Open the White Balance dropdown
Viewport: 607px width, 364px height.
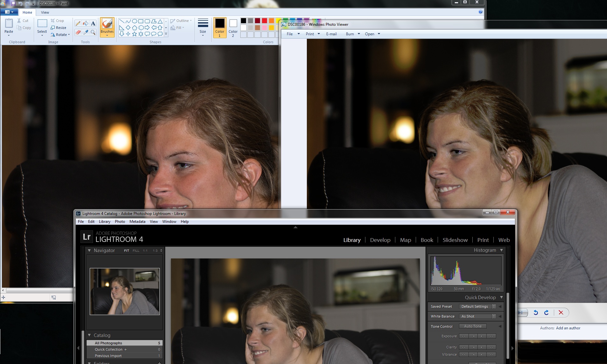coord(477,316)
